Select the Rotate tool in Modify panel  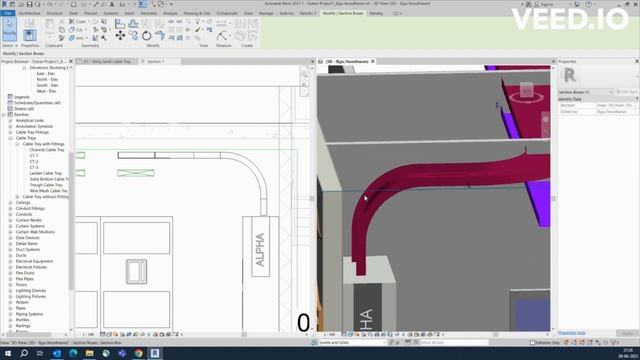[147, 36]
